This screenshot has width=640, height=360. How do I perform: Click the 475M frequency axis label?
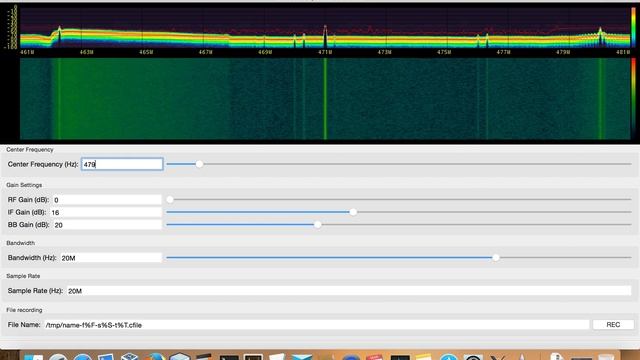pyautogui.click(x=444, y=52)
